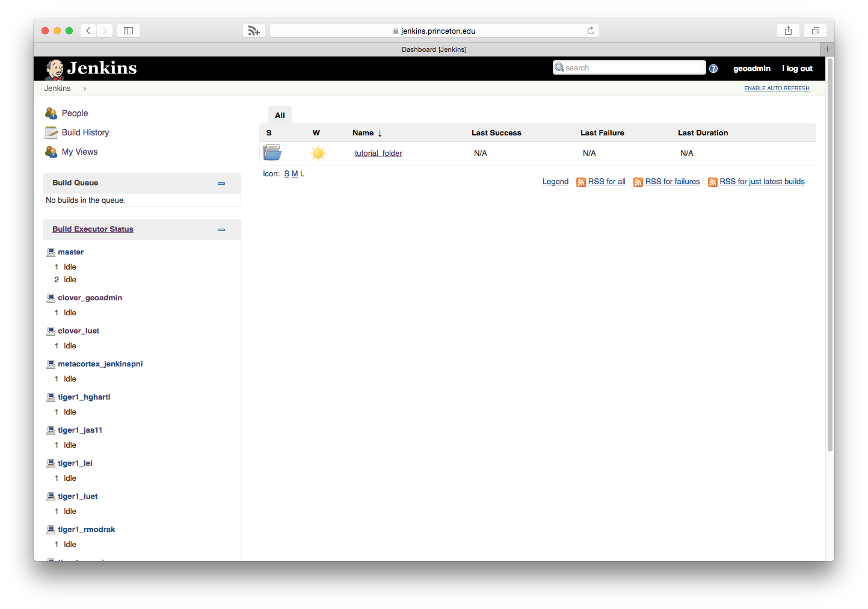This screenshot has height=609, width=868.
Task: Click RSS for just latest builds text
Action: point(762,182)
